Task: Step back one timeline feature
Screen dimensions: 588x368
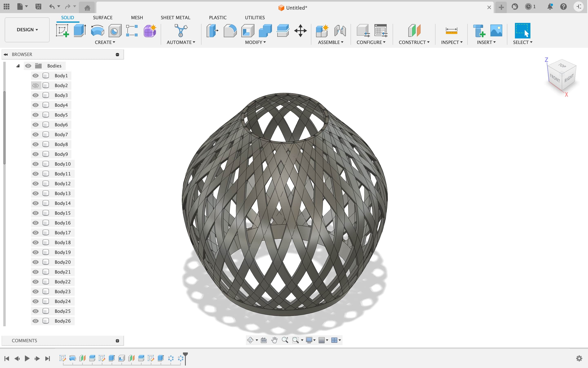Action: pyautogui.click(x=17, y=358)
